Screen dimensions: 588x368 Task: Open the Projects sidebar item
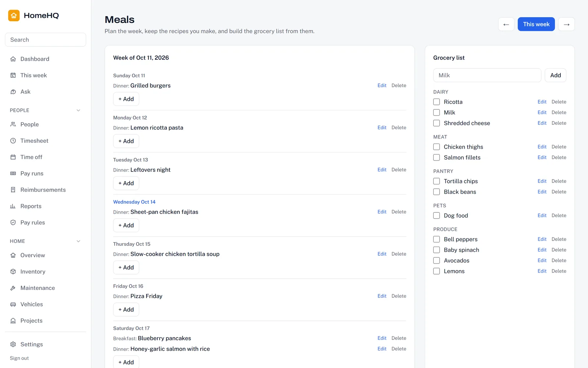coord(46,321)
